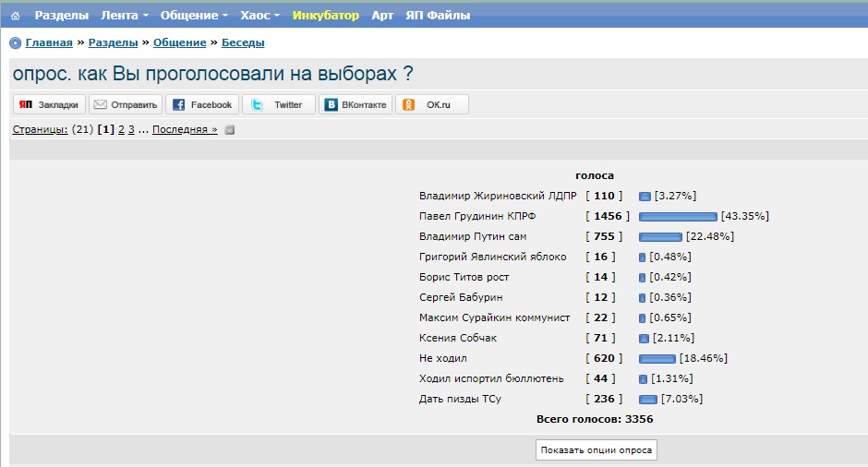Open the Арт section
This screenshot has width=868, height=467.
click(382, 16)
